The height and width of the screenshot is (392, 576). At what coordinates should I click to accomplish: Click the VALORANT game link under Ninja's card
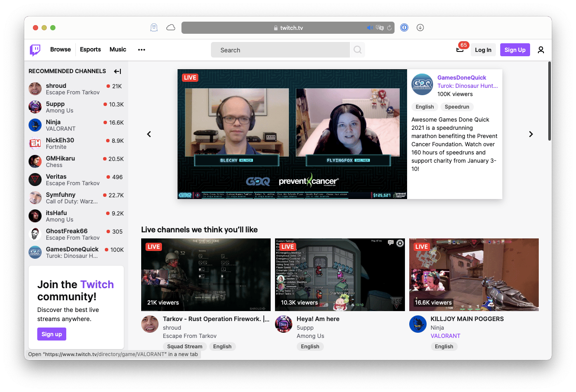pyautogui.click(x=446, y=336)
